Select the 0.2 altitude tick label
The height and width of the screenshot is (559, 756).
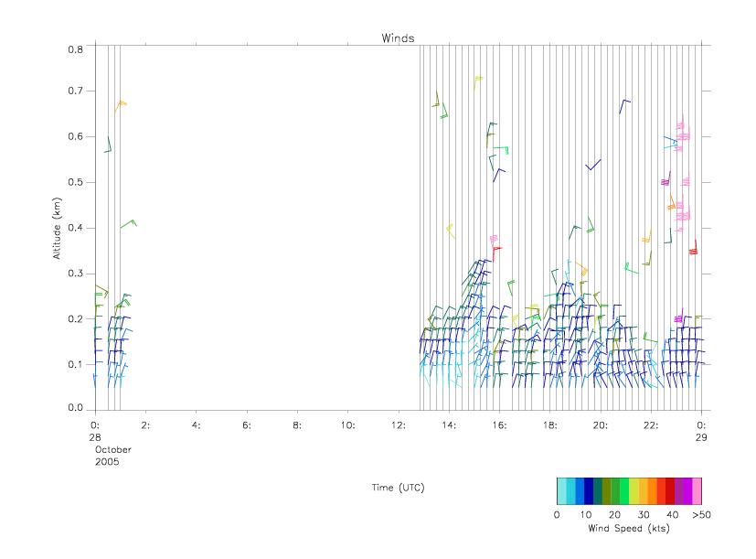[x=75, y=318]
